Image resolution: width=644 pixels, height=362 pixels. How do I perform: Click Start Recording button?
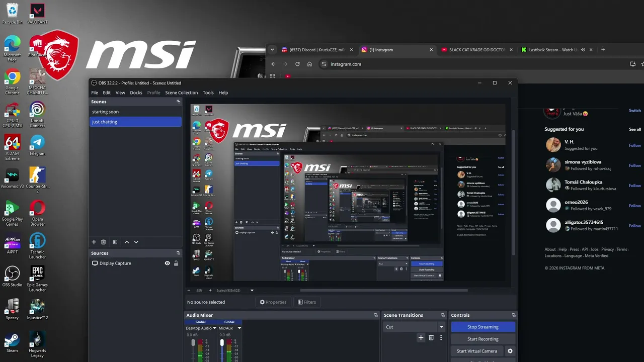[483, 339]
